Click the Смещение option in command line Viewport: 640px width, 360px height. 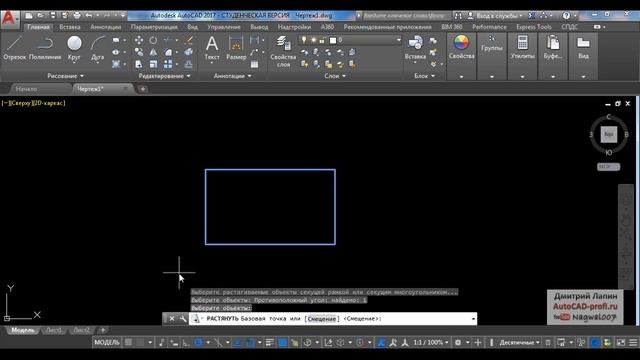click(x=322, y=319)
